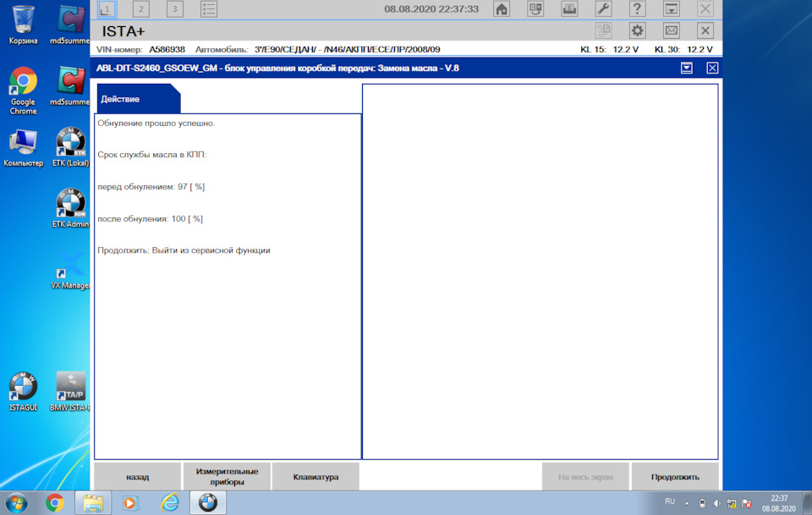Open the operations list icon in header
Viewport: 812px width, 515px height.
tap(209, 8)
